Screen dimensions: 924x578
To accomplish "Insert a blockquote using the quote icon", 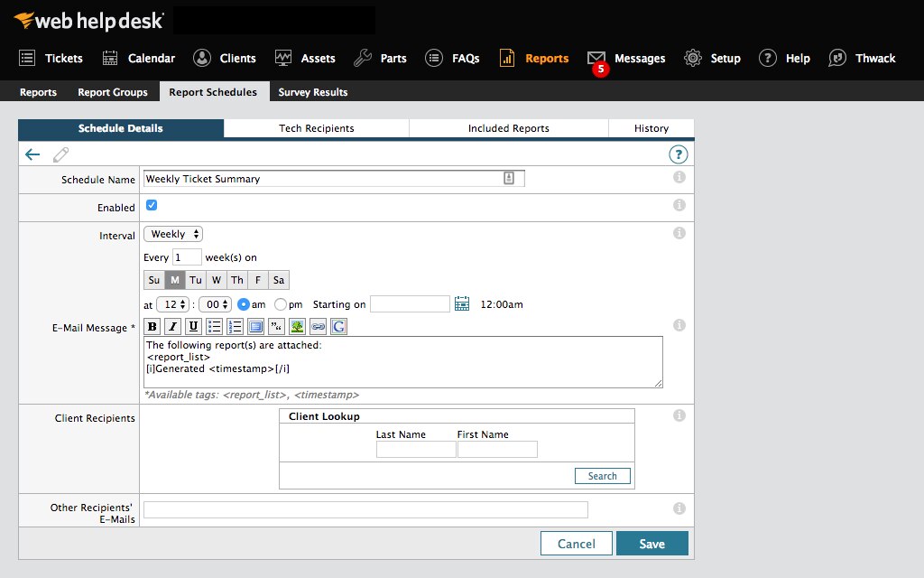I will coord(276,326).
